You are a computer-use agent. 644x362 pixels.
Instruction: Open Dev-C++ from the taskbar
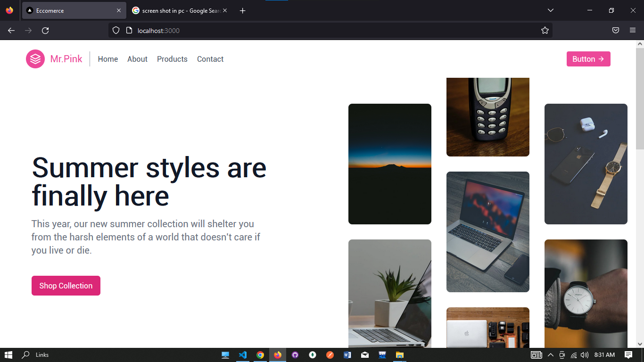[x=382, y=354]
